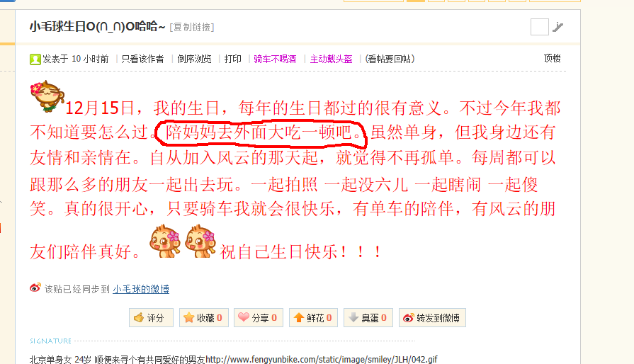Open the 骑车不喝酒 purple link
Image resolution: width=634 pixels, height=364 pixels.
(275, 59)
